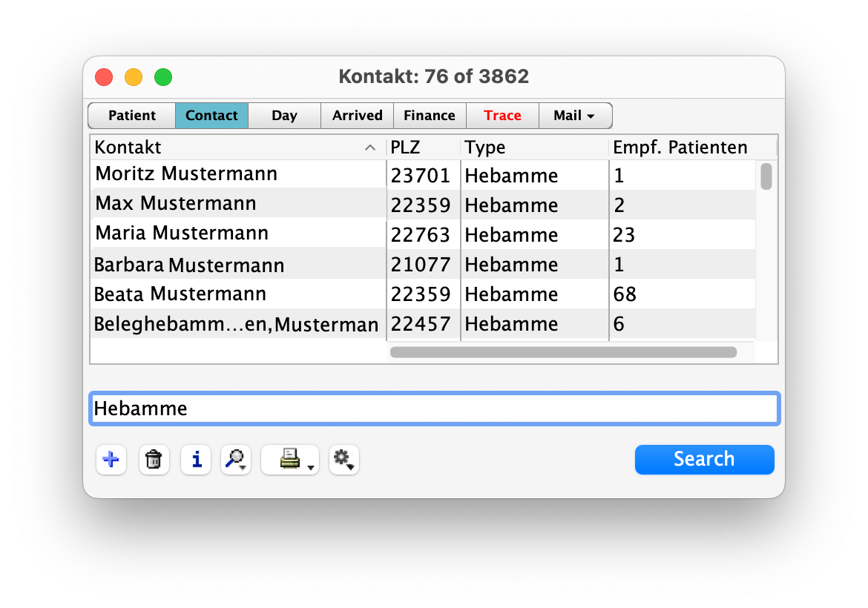The width and height of the screenshot is (868, 608).
Task: Open the Arrived tab
Action: [357, 116]
